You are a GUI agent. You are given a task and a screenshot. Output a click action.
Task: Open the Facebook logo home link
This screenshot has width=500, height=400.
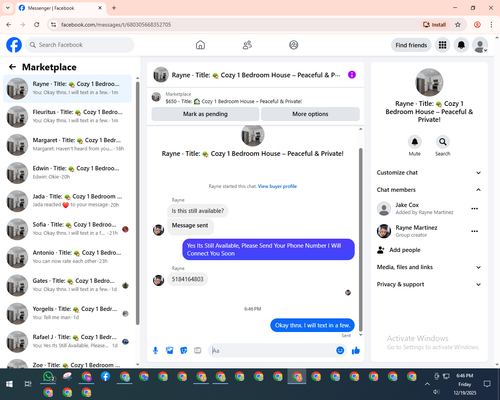click(14, 45)
